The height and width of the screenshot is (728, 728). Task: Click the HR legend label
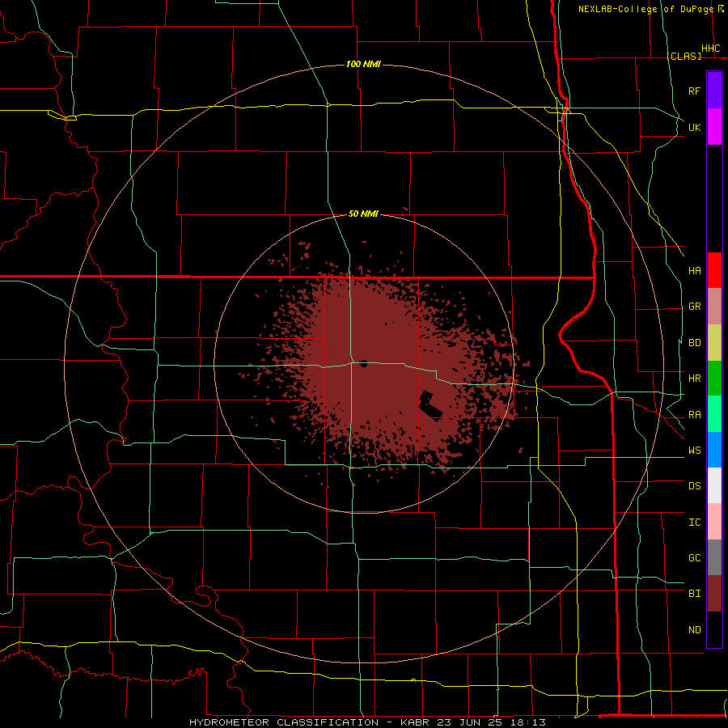[694, 379]
